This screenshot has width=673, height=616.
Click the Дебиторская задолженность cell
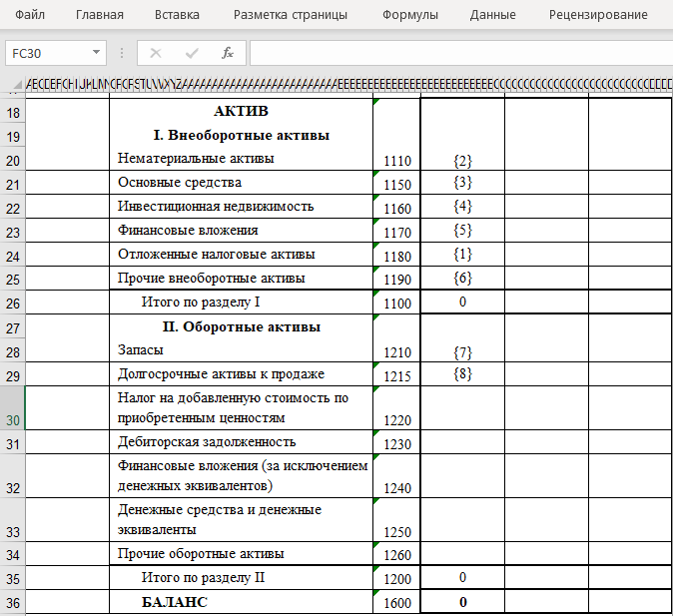pos(240,441)
